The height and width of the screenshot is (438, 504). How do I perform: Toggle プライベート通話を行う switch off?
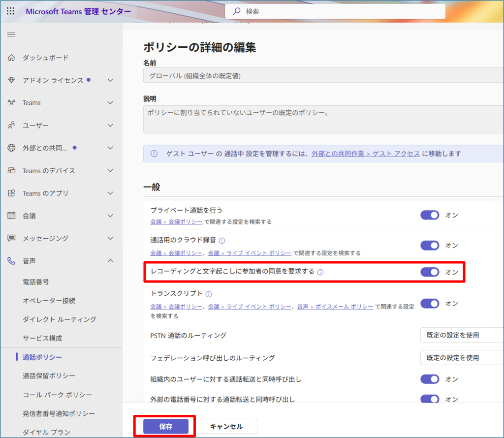pyautogui.click(x=429, y=215)
